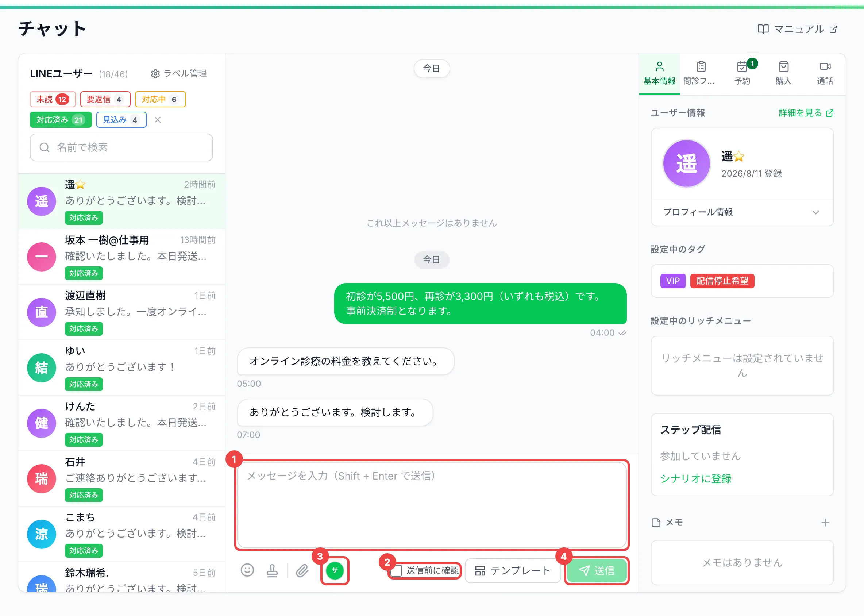
Task: Toggle the 対応済み 21 filter
Action: click(x=61, y=120)
